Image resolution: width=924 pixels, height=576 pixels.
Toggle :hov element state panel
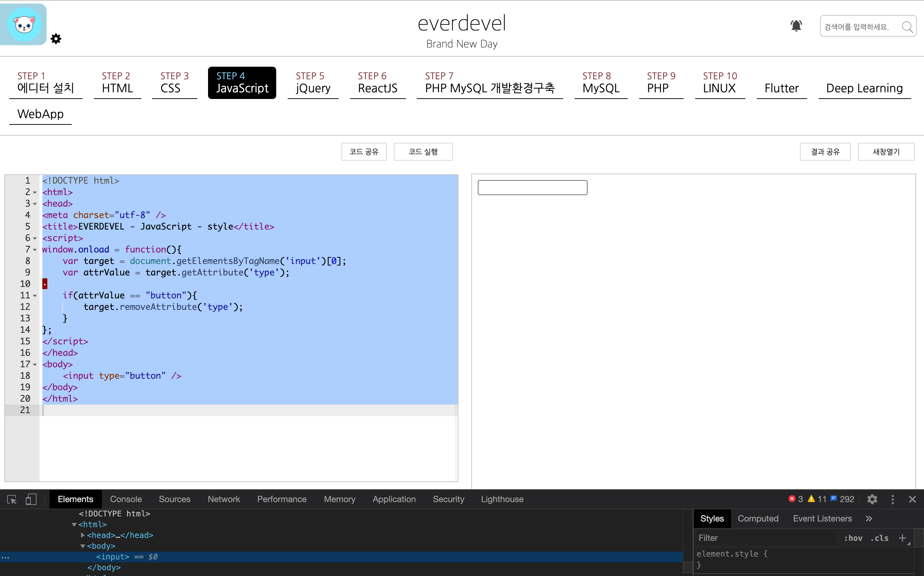(x=853, y=538)
